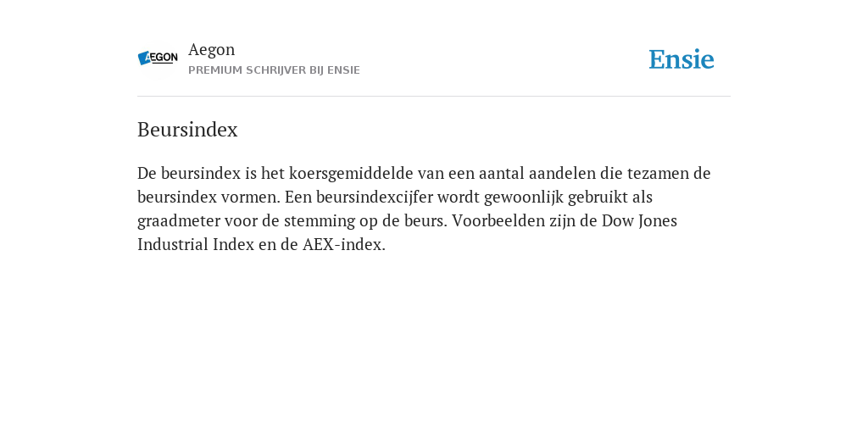Open the Ensie logo link
Image resolution: width=868 pixels, height=434 pixels.
click(x=682, y=59)
